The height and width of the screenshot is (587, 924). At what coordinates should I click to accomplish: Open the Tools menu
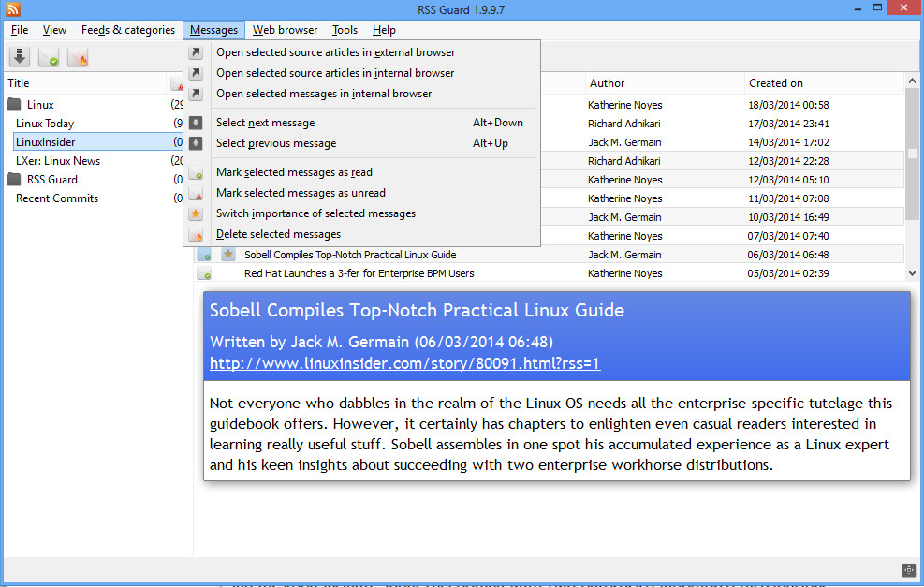(x=345, y=30)
